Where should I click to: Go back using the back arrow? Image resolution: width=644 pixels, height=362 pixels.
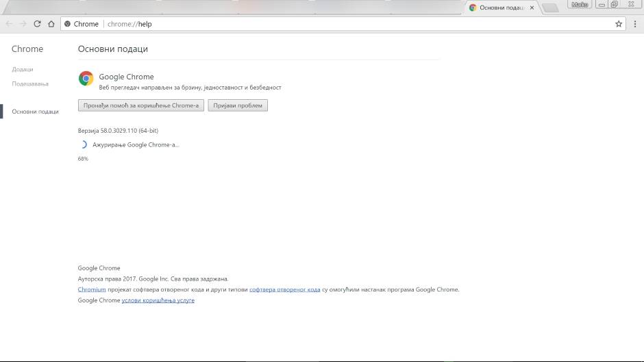click(x=9, y=24)
